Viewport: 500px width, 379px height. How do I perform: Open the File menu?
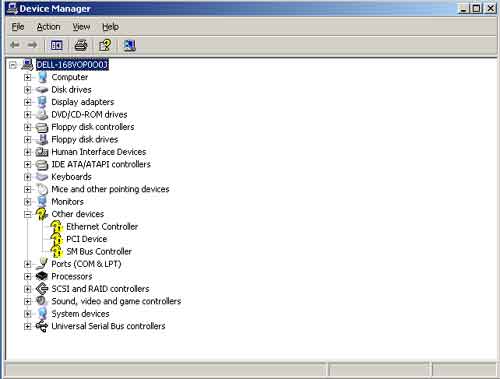coord(18,27)
